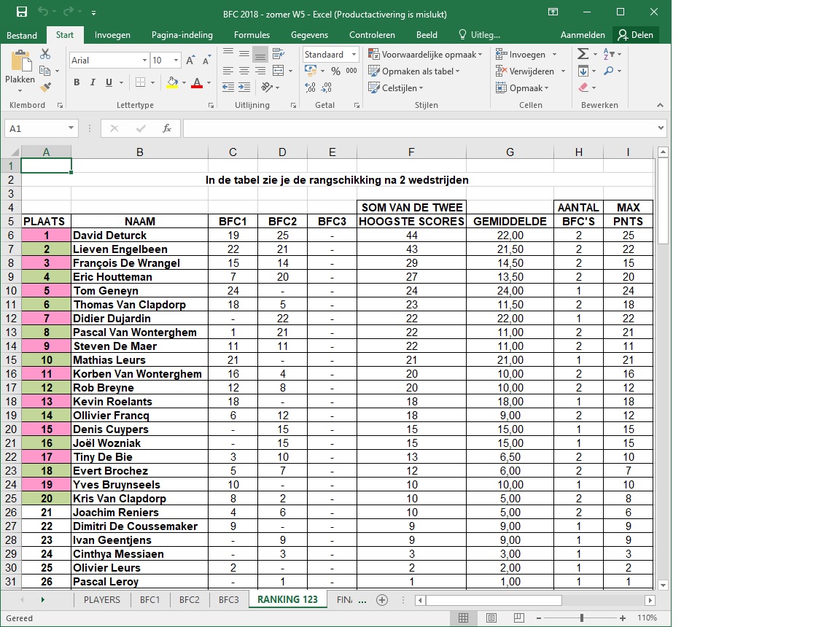840x627 pixels.
Task: Toggle bold formatting
Action: (x=77, y=82)
